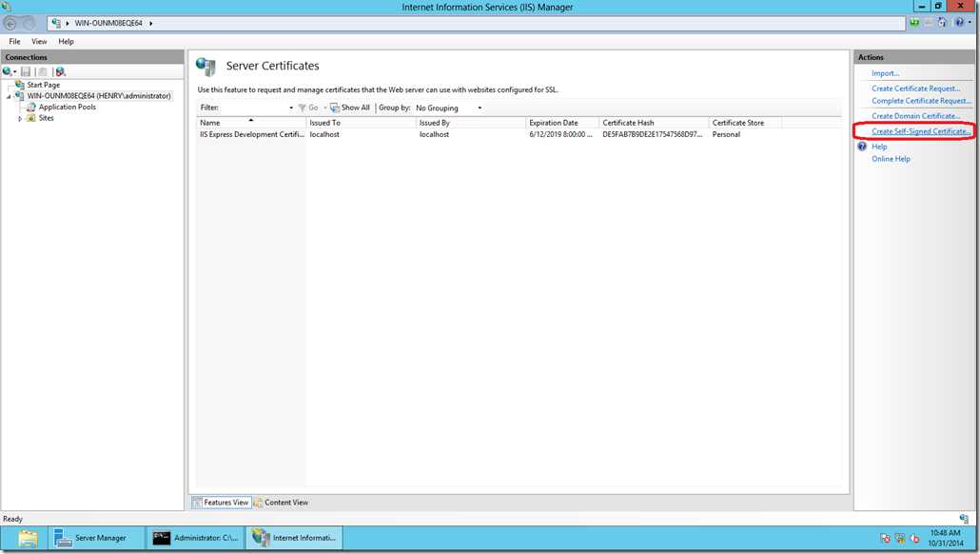
Task: Select the Start Page tree item
Action: (43, 85)
